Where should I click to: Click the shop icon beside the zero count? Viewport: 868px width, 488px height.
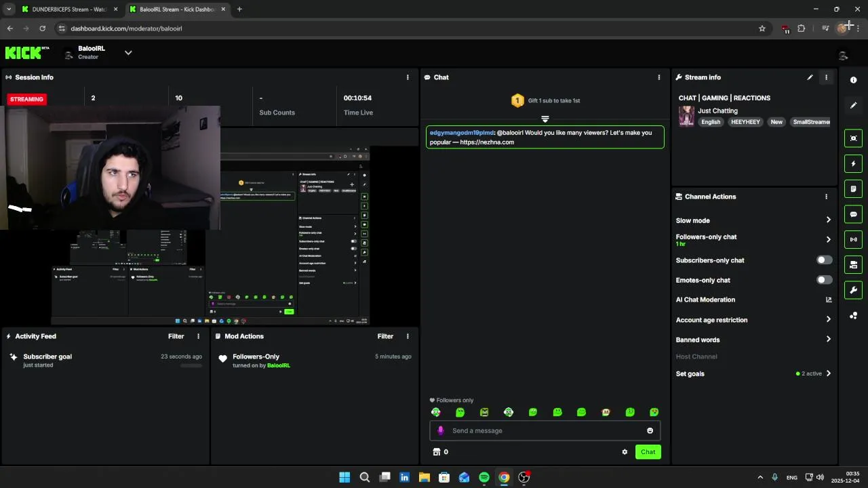pos(437,452)
